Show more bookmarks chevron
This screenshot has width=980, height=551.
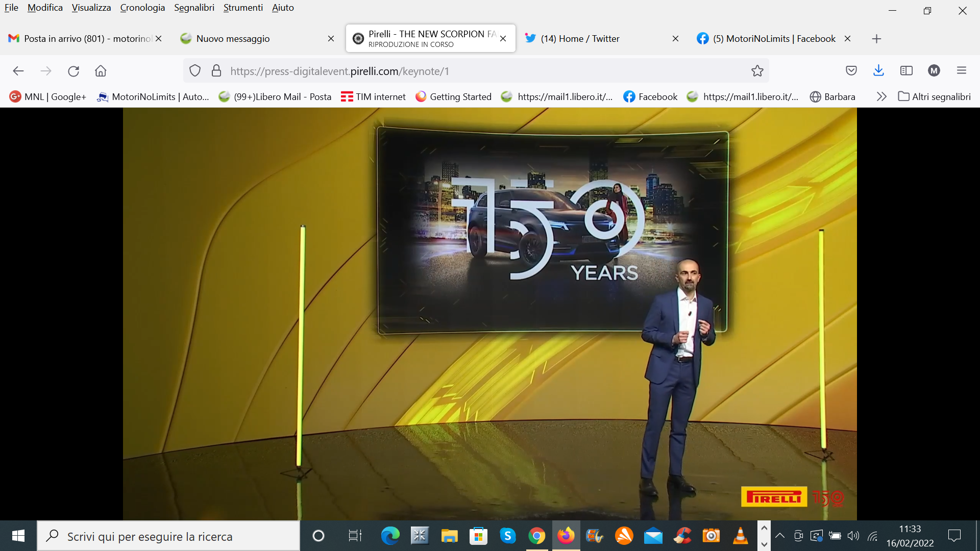point(881,96)
